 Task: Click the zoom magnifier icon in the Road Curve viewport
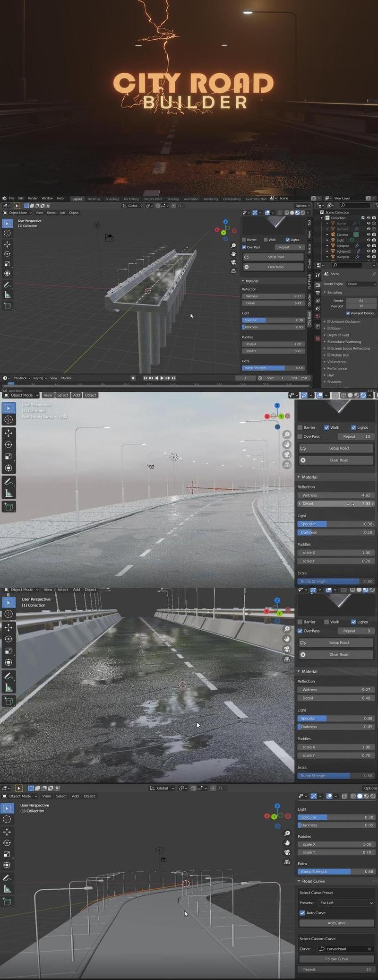point(287,833)
